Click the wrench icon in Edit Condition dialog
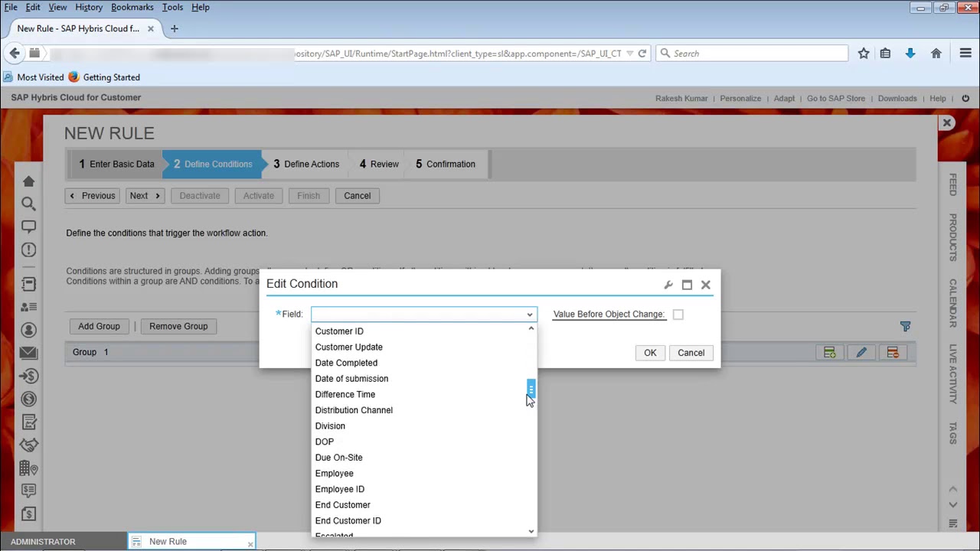The width and height of the screenshot is (980, 551). click(668, 285)
